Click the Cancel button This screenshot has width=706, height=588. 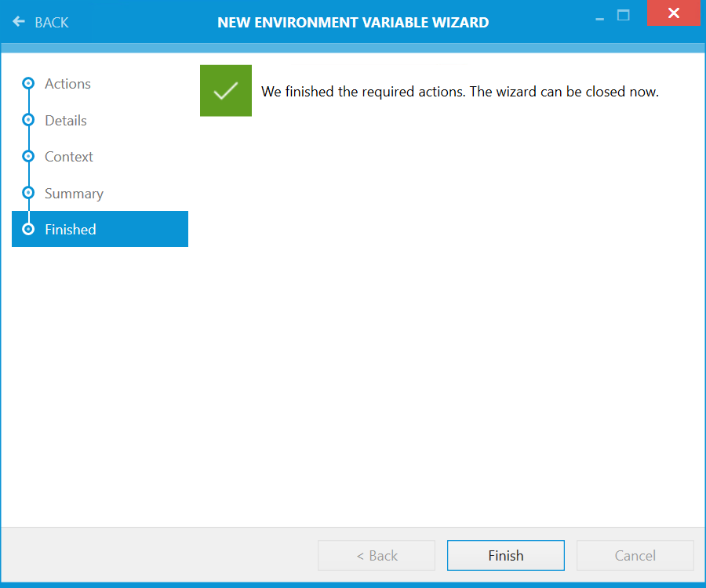tap(635, 555)
